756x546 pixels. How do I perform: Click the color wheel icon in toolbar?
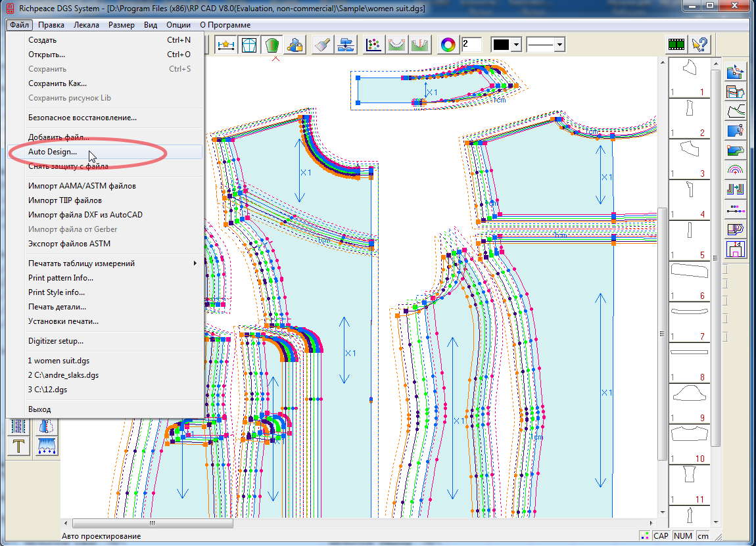pyautogui.click(x=448, y=45)
